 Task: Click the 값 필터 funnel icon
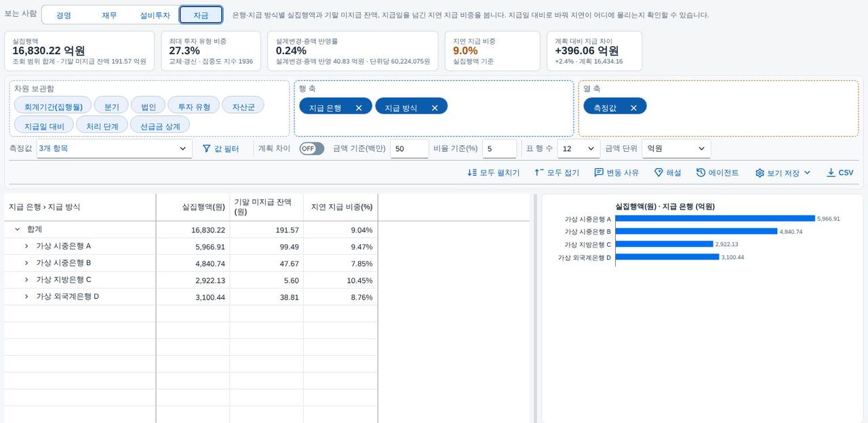pyautogui.click(x=207, y=148)
